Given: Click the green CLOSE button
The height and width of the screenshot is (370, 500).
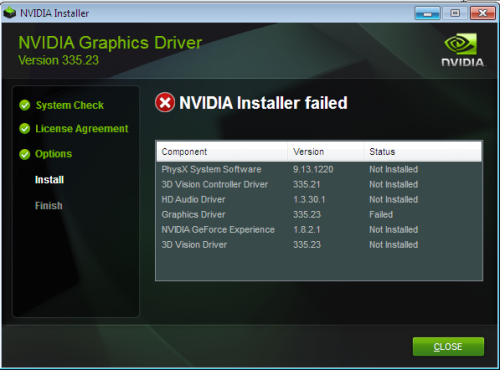Looking at the screenshot, I should coord(448,347).
